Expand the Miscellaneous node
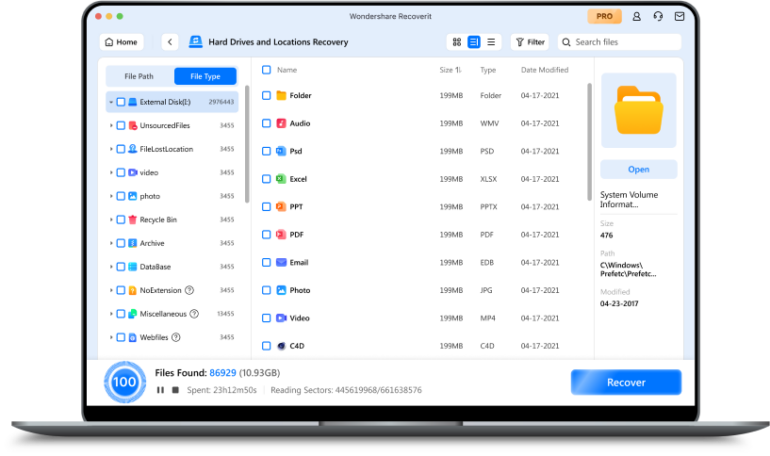The width and height of the screenshot is (770, 456). (x=111, y=314)
